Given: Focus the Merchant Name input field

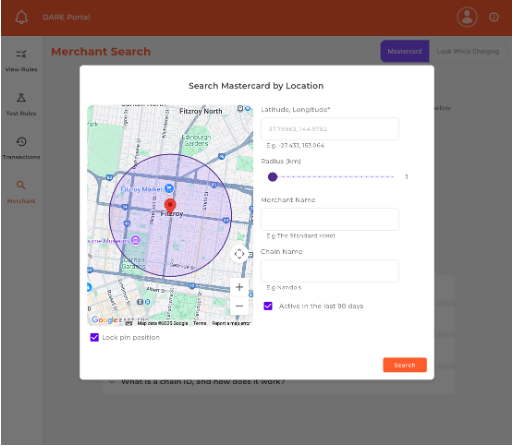Looking at the screenshot, I should pos(330,219).
